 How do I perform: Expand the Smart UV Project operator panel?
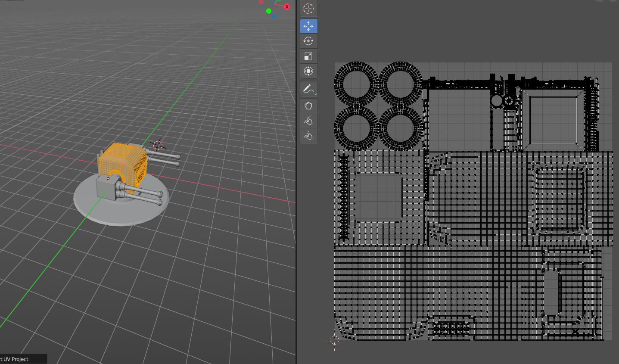tap(23, 359)
